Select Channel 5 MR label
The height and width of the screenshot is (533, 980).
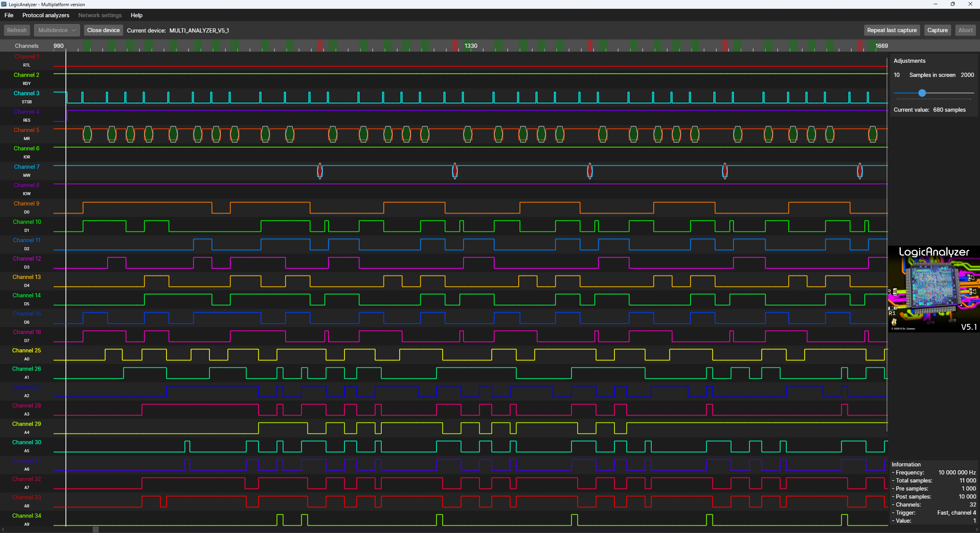(x=27, y=134)
